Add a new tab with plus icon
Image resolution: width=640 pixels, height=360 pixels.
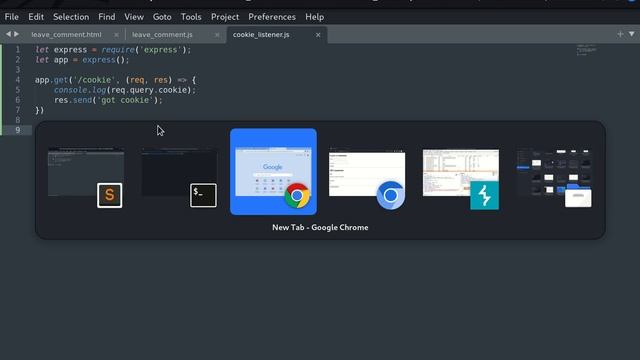[620, 34]
